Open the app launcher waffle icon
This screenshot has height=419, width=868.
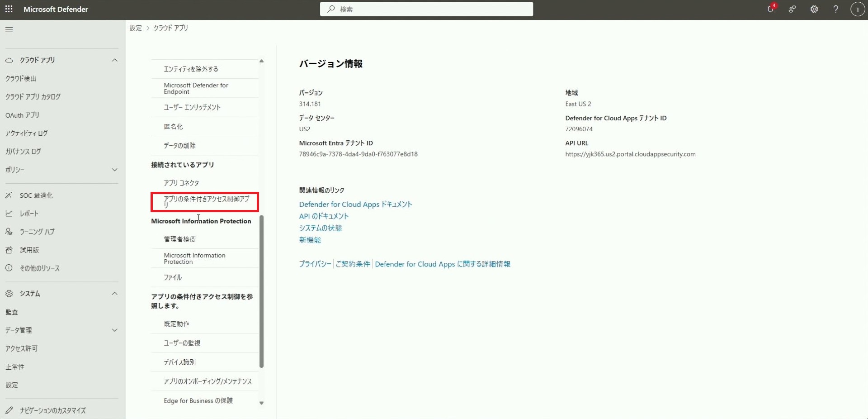[x=9, y=9]
